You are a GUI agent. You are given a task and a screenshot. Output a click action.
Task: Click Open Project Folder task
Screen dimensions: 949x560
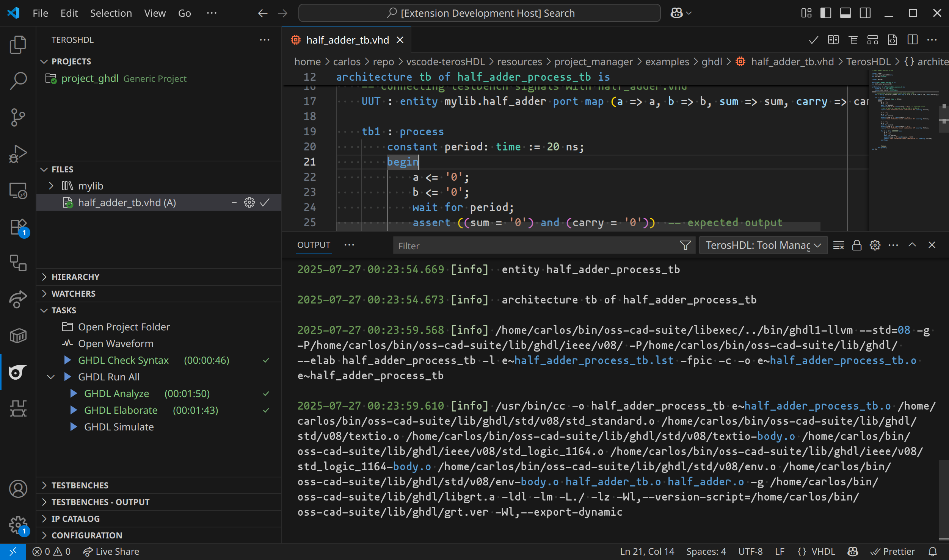tap(124, 327)
